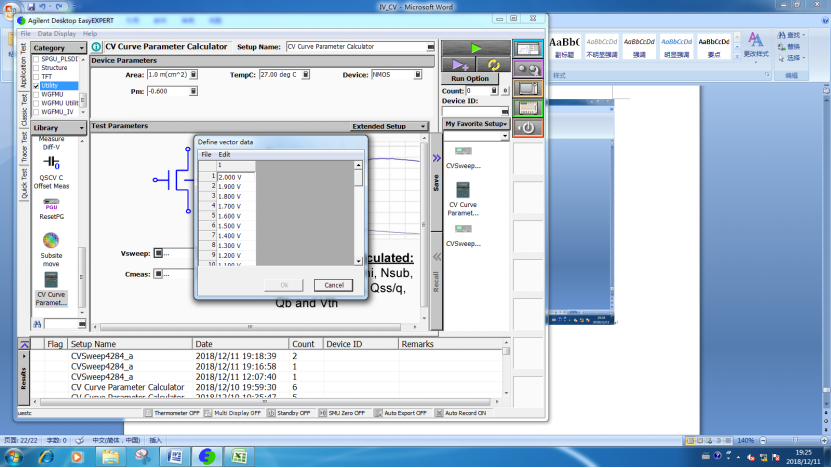Toggle Auto Record ON indicator
The width and height of the screenshot is (831, 468).
tap(461, 413)
